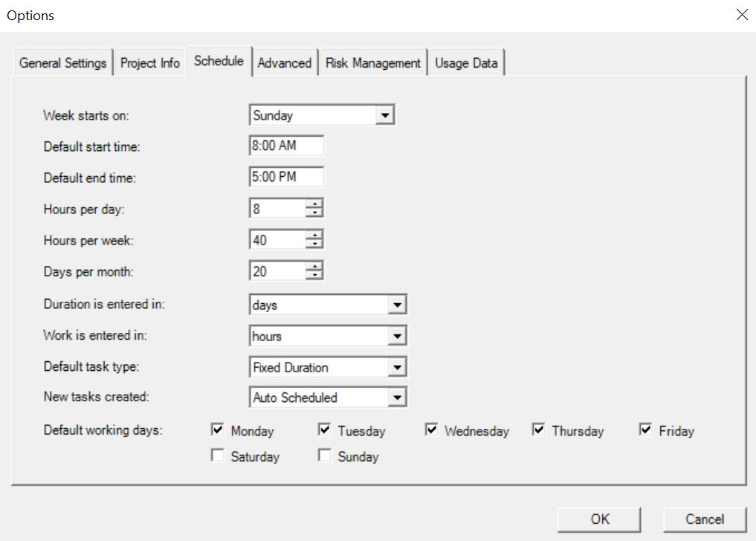Switch to the Risk Management tab
This screenshot has height=541, width=756.
[372, 63]
